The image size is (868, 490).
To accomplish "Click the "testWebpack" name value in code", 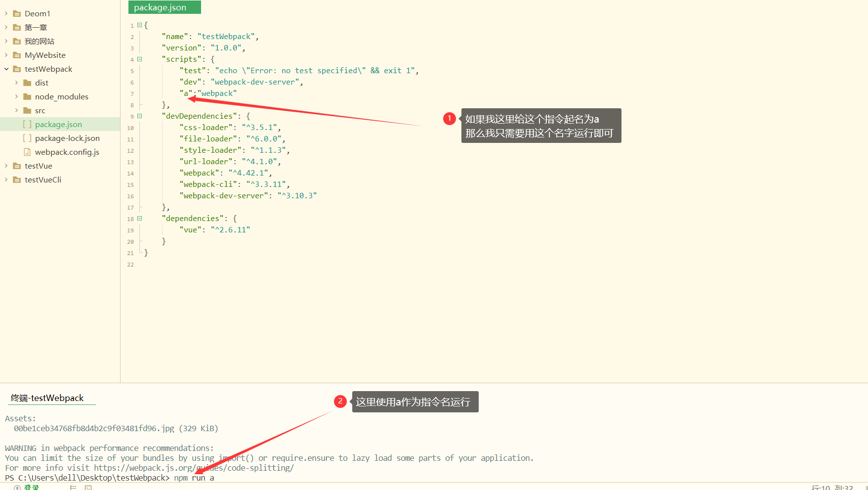I will tap(226, 37).
